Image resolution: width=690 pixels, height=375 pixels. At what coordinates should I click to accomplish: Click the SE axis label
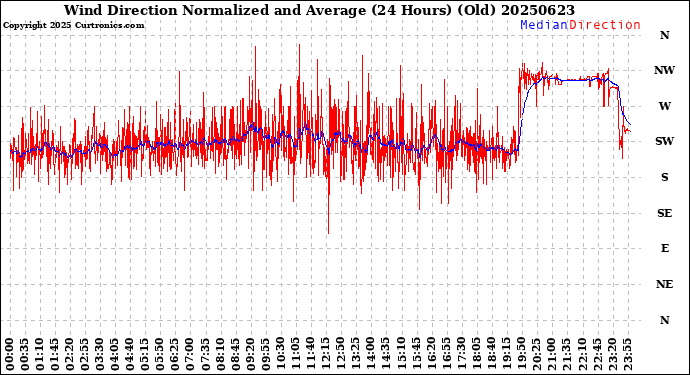[x=664, y=213]
